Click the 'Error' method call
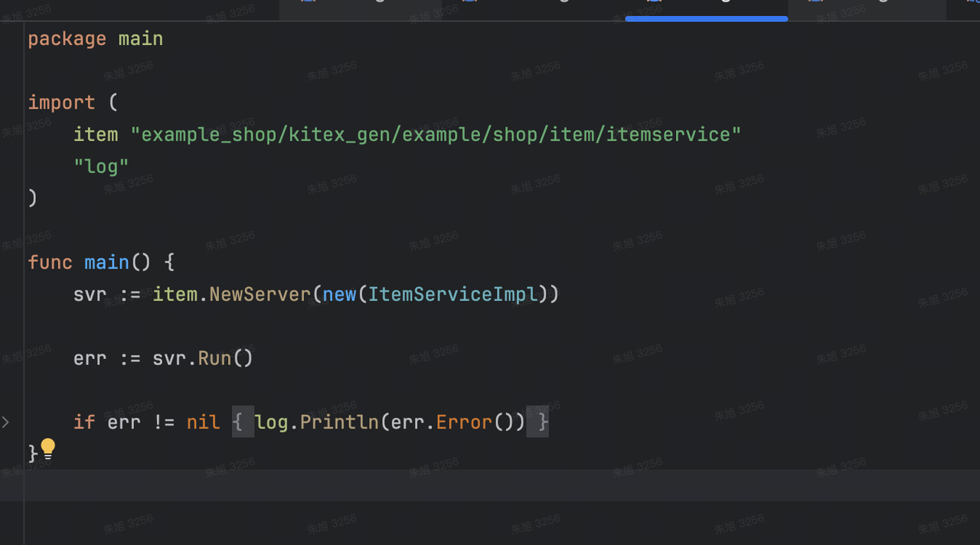Viewport: 980px width, 545px height. point(465,422)
